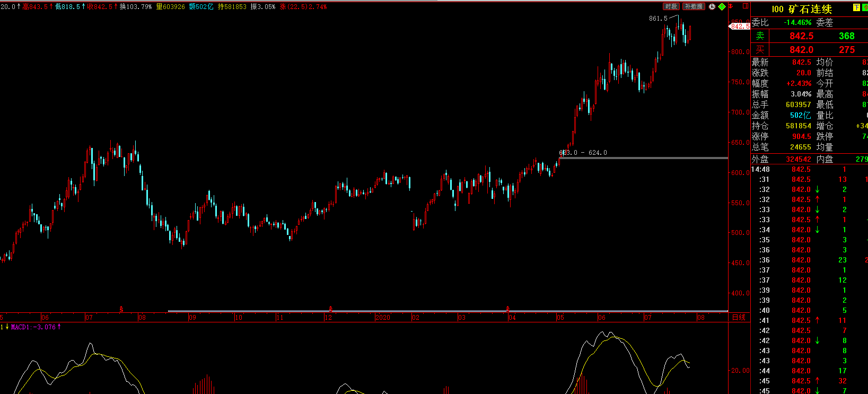This screenshot has height=394, width=868.
Task: Click the horizontal time range scrollbar
Action: [x=448, y=311]
